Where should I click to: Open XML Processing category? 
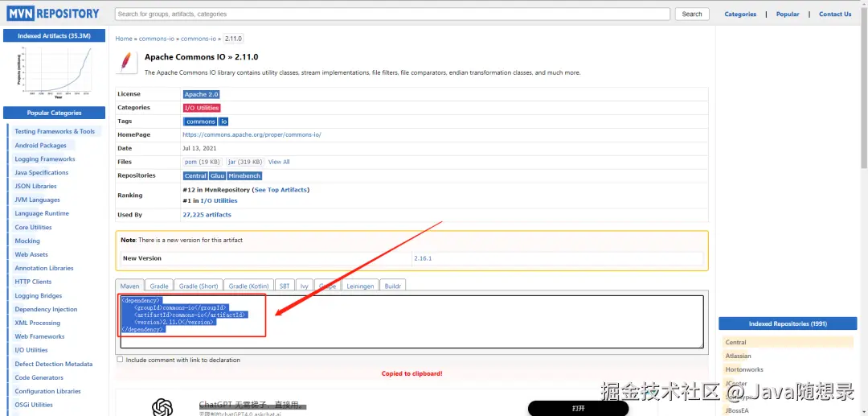38,323
